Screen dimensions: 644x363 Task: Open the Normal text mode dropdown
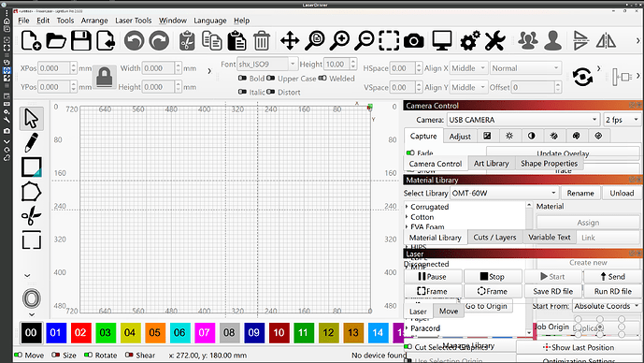tap(525, 68)
